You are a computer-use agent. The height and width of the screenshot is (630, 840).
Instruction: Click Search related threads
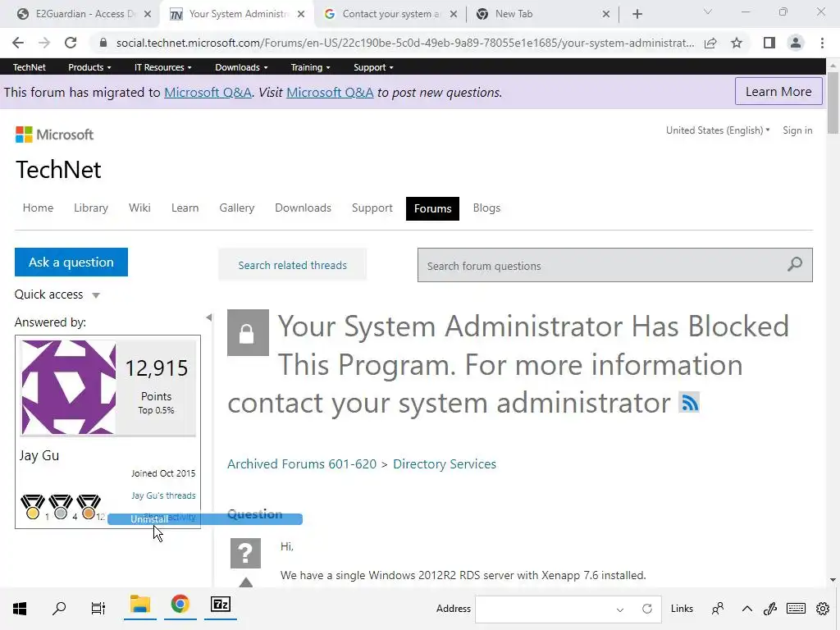293,265
